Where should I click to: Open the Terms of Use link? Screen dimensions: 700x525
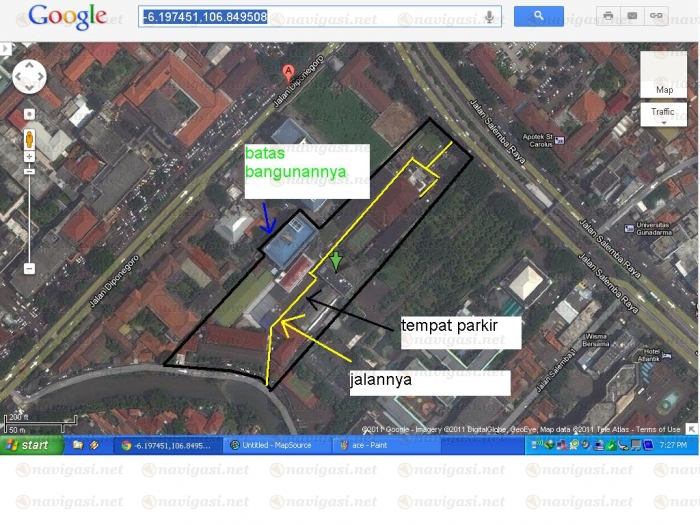click(x=658, y=430)
